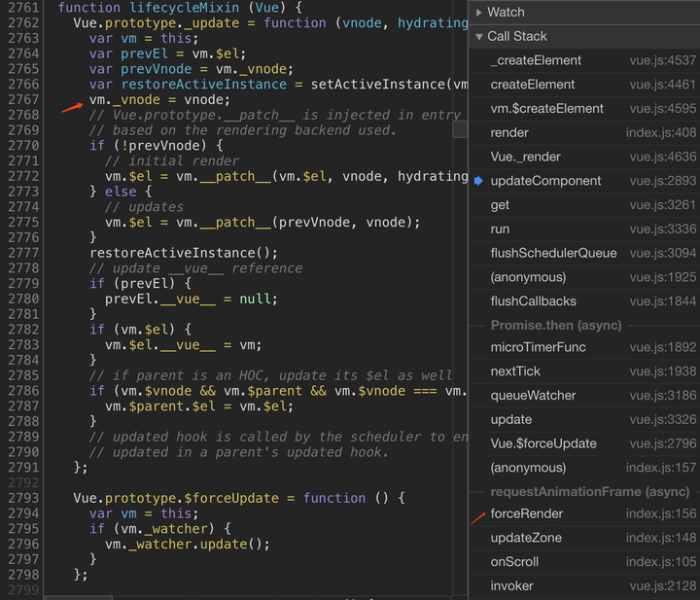Select the invoker frame at vue.js:2128
700x600 pixels.
tap(584, 585)
